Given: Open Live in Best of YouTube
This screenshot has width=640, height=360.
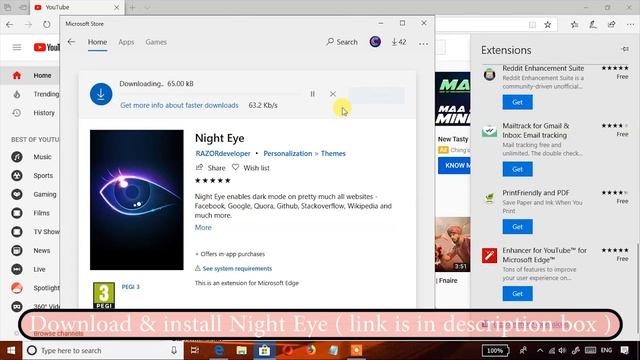Looking at the screenshot, I should click(x=31, y=269).
